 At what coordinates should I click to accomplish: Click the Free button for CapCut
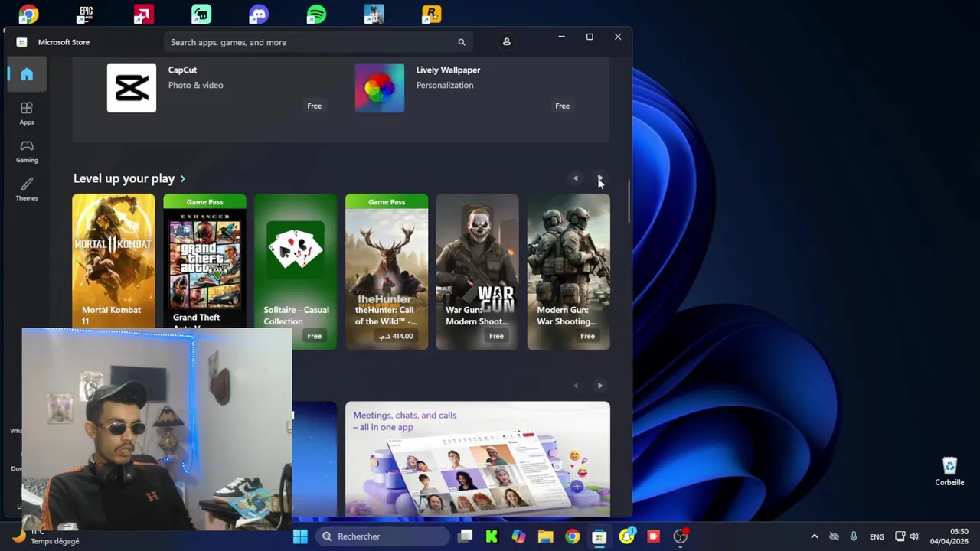point(314,106)
